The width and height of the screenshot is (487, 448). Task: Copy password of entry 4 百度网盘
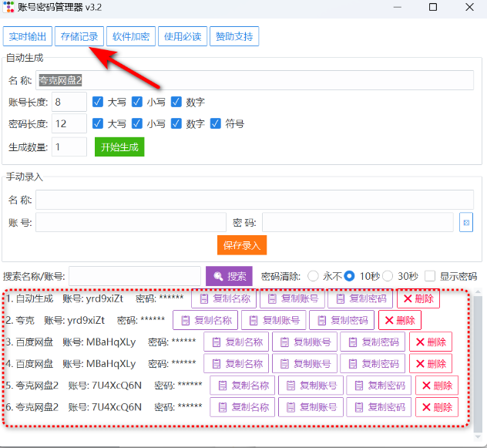pos(373,363)
